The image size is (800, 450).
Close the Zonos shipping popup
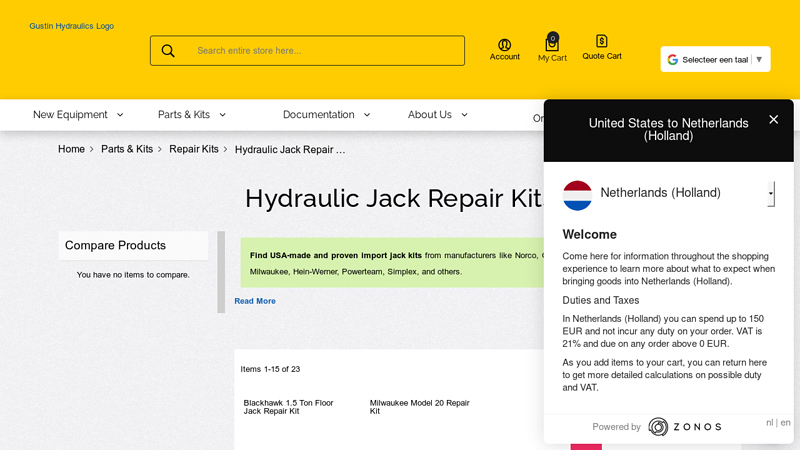tap(773, 119)
